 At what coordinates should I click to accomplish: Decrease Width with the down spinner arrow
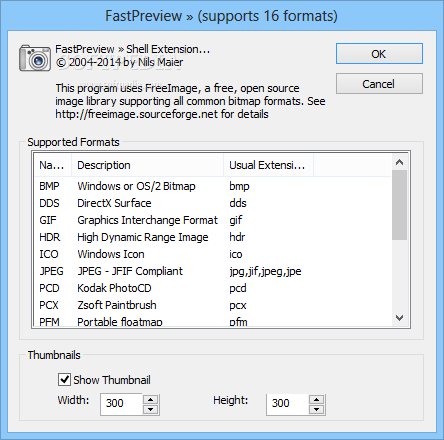coord(151,409)
